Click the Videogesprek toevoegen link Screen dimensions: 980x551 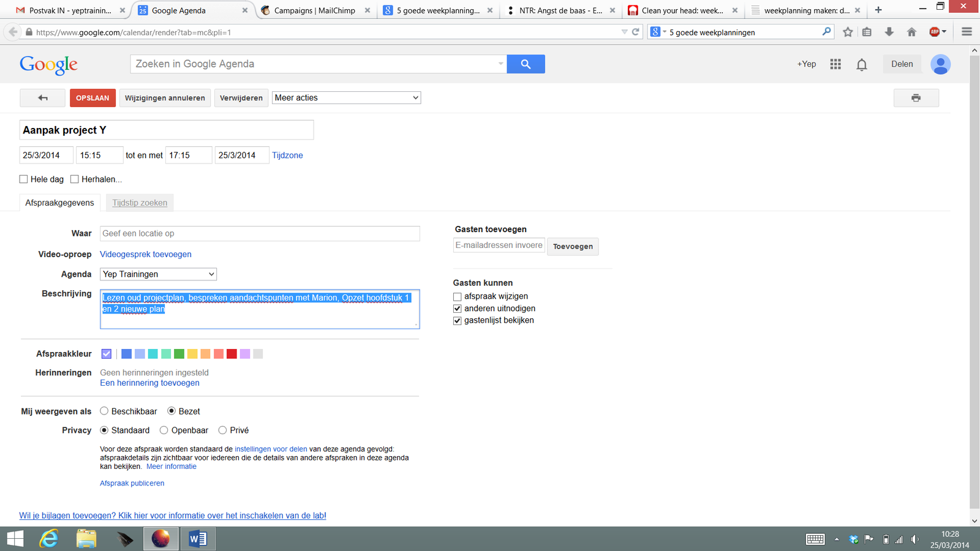(146, 254)
